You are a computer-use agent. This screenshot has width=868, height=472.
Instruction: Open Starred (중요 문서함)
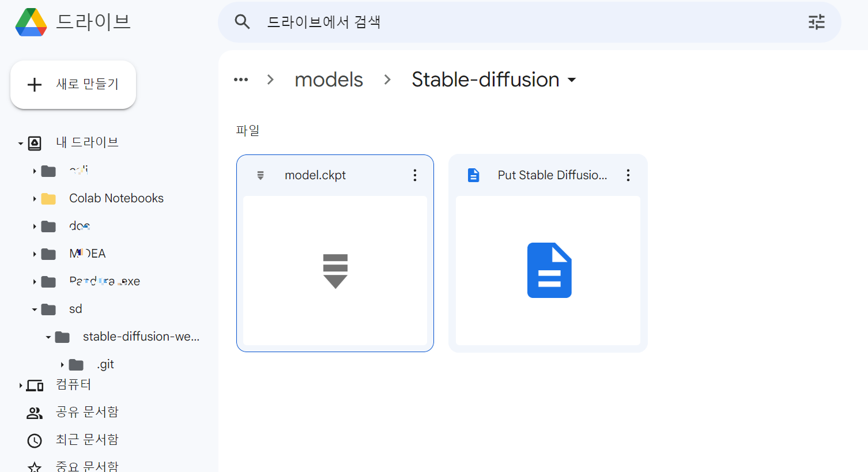(87, 466)
